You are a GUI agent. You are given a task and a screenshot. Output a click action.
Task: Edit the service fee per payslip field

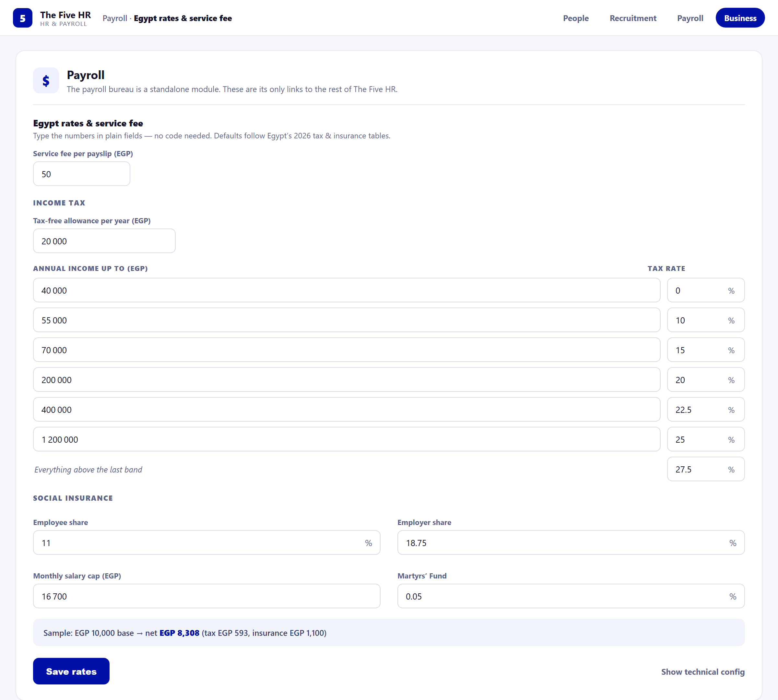(82, 174)
